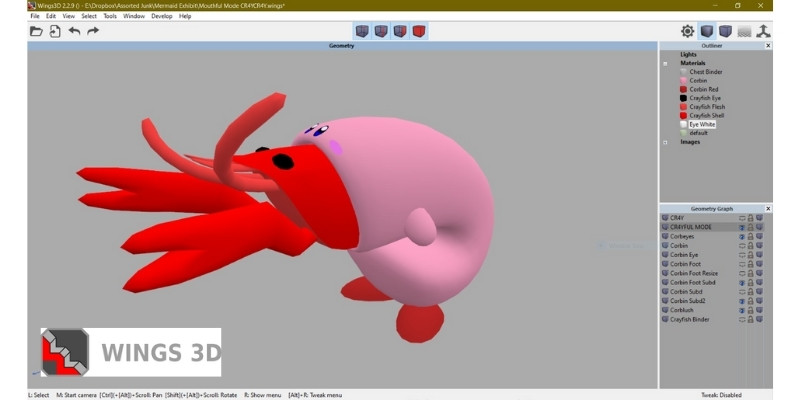Toggle wireframe for CR4Y object

click(x=759, y=218)
